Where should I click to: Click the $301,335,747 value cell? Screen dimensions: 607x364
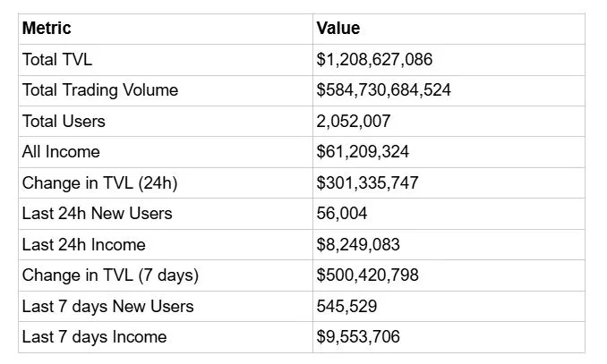pos(367,183)
